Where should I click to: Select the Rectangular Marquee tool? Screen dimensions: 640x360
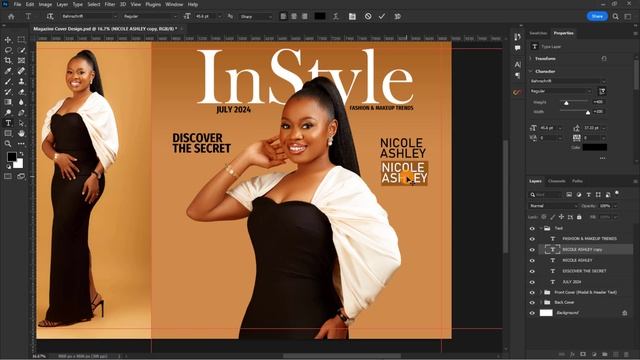click(x=21, y=40)
